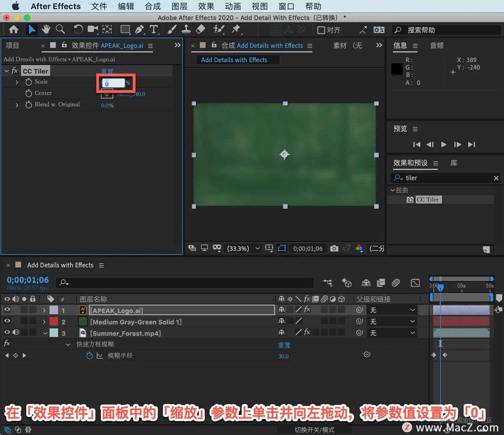Expand Medium Gray-Green Solid 1 layer
Screen dimensions: 504x435
coord(44,322)
